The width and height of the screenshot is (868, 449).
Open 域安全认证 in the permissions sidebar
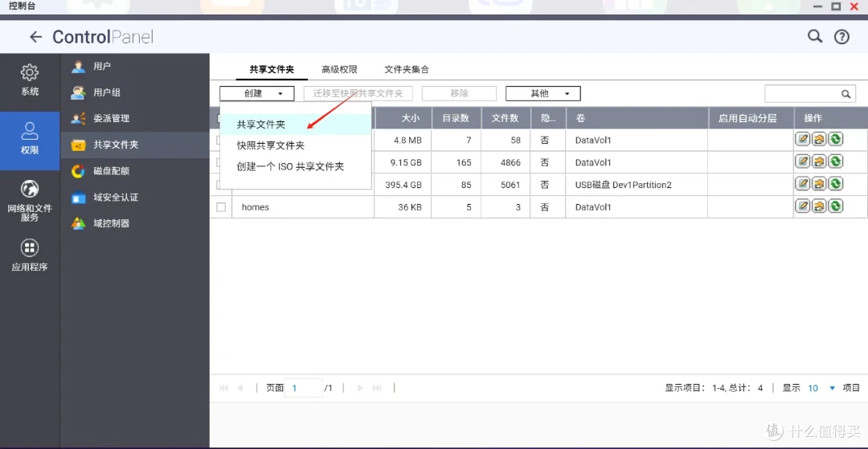pyautogui.click(x=134, y=197)
